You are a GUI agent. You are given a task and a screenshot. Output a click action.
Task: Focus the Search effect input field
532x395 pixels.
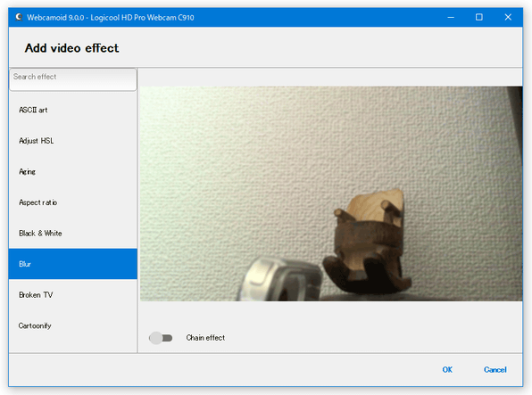tap(73, 79)
